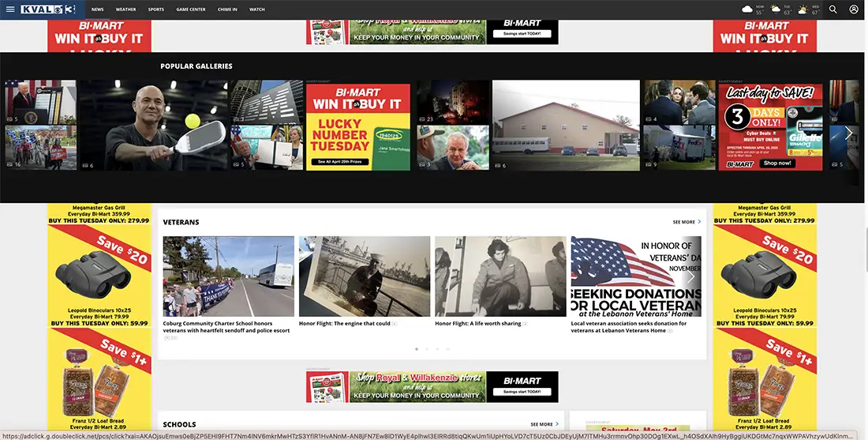
Task: Open Honor Flight: The engine that could
Action: (x=344, y=324)
